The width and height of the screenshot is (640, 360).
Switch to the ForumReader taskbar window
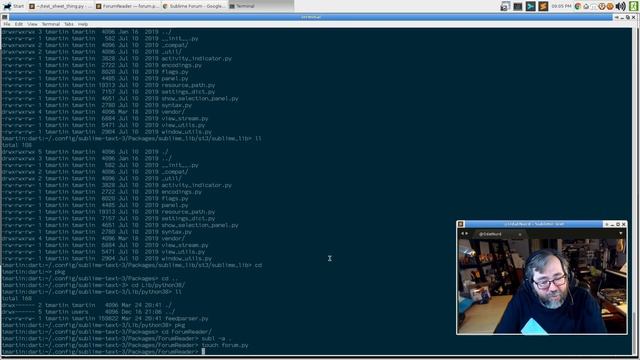tap(127, 6)
